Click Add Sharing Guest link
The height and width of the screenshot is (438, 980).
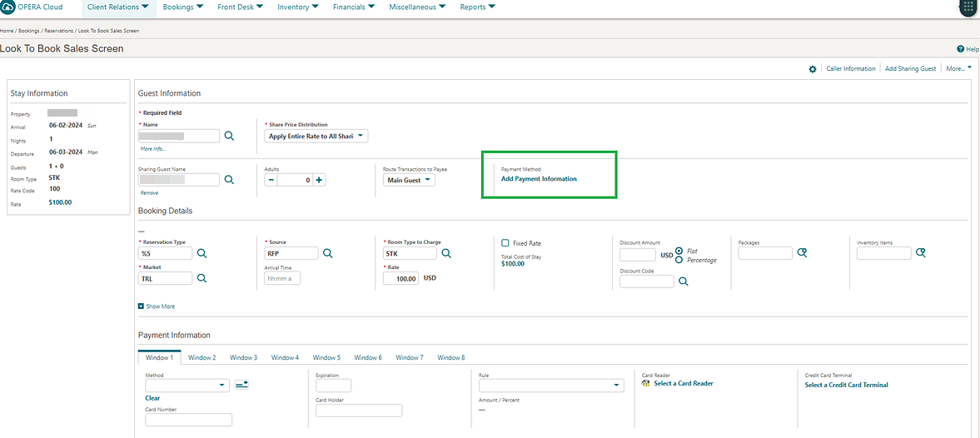(x=911, y=69)
